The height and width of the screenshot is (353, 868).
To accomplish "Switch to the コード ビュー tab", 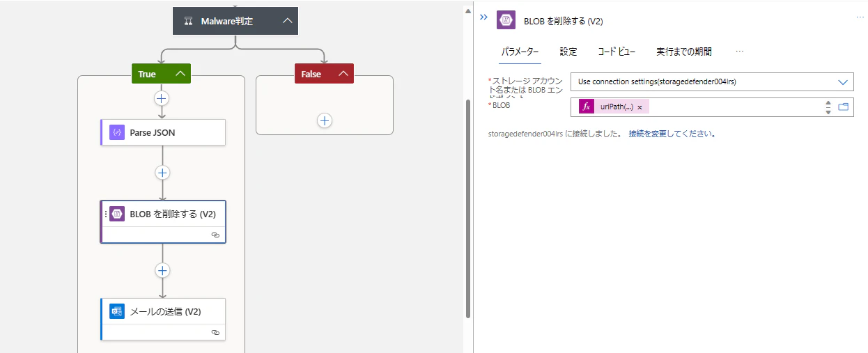I will (x=617, y=52).
